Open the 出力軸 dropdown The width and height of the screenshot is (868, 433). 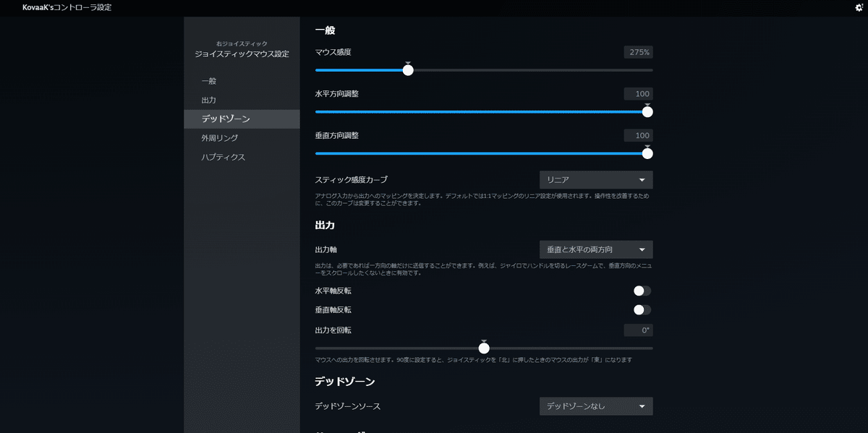coord(595,249)
